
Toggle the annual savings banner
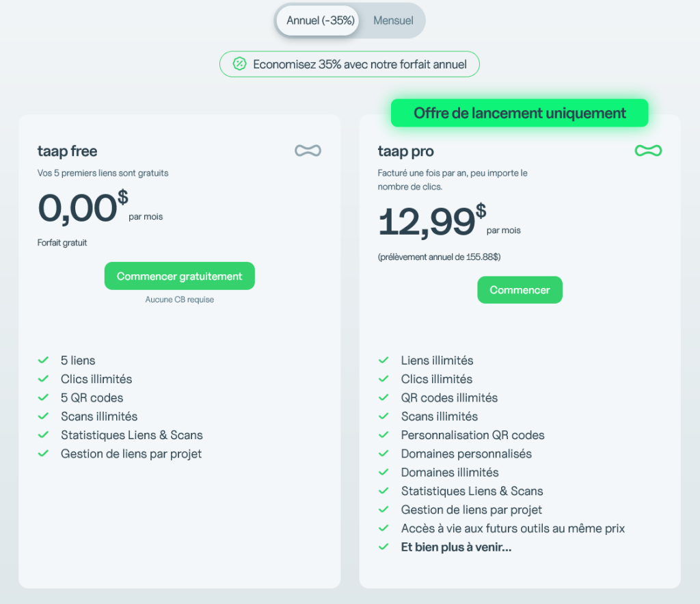pos(349,64)
